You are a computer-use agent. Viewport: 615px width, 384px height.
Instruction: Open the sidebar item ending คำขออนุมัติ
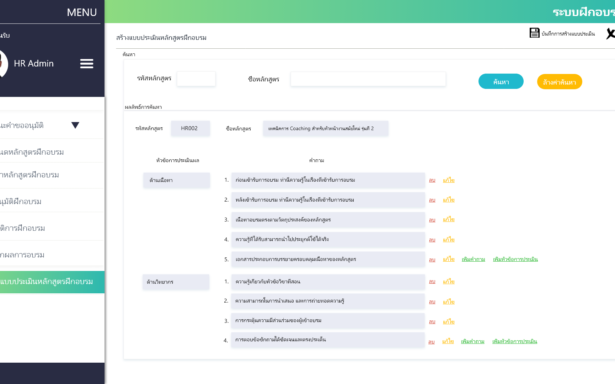[x=22, y=126]
